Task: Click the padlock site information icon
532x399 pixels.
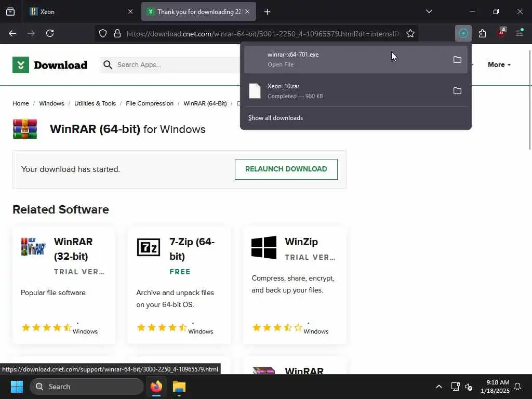Action: (x=117, y=33)
